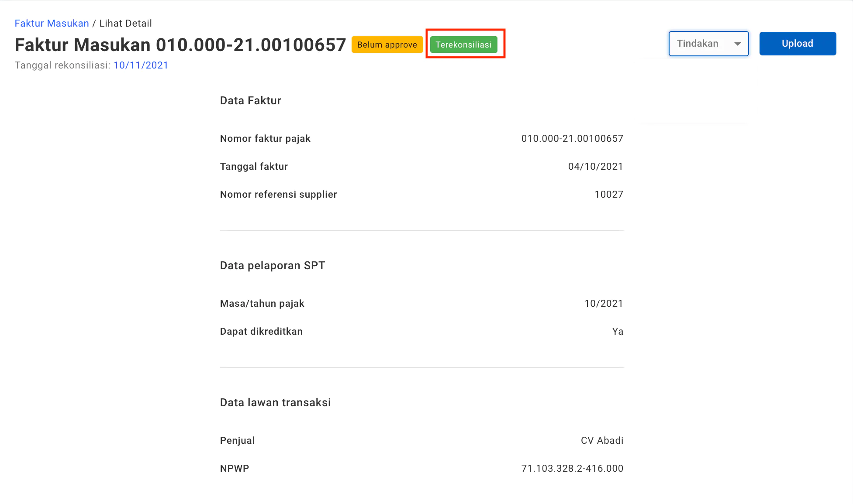This screenshot has height=504, width=853.
Task: Click the Belum approve yellow badge
Action: [x=387, y=45]
